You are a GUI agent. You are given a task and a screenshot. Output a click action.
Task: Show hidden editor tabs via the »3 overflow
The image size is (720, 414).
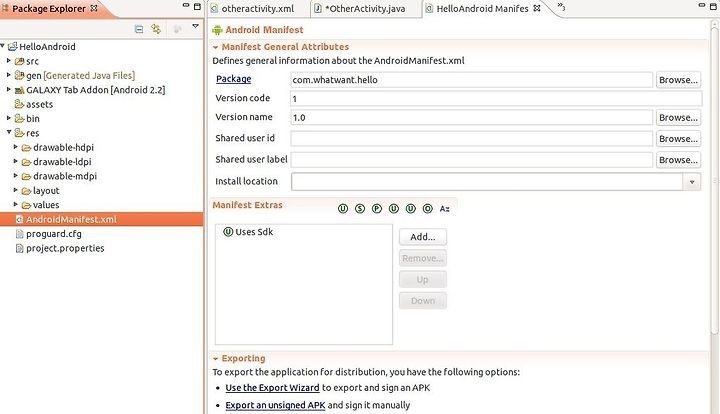point(561,6)
